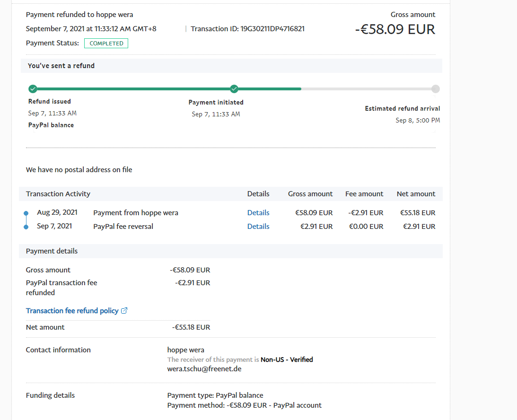Click the Aug 29 timeline dot

(26, 213)
